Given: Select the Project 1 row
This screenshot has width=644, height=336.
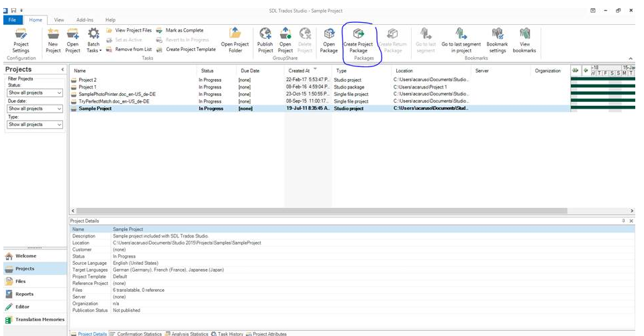Looking at the screenshot, I should tap(320, 87).
